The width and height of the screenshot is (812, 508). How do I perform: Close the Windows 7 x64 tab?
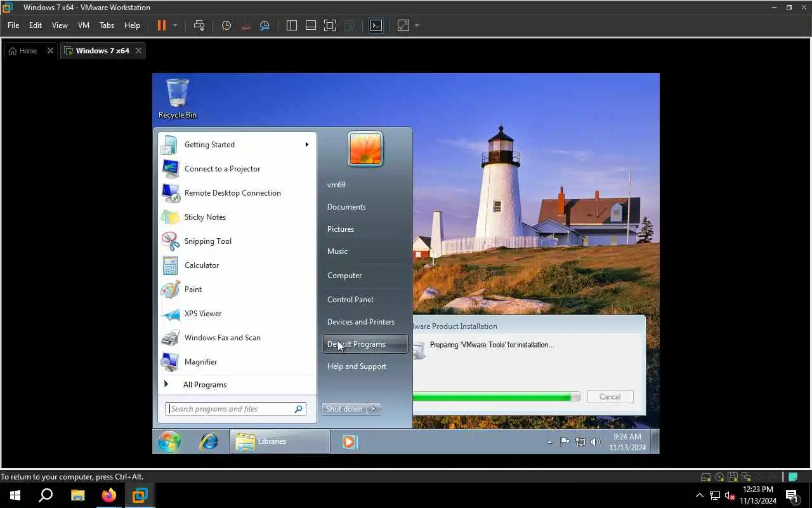coord(139,51)
